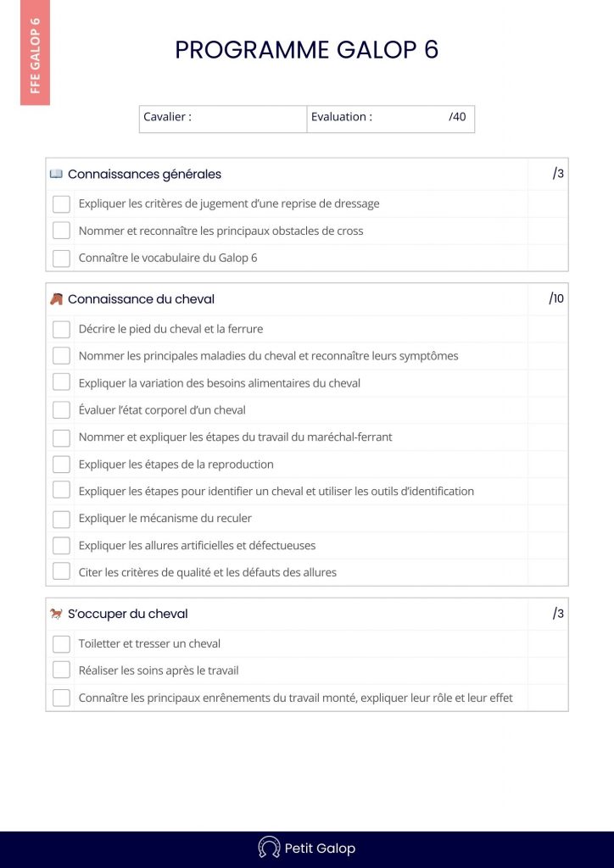Tick the obstacles de cross checkbox
This screenshot has height=868, width=614.
61,231
